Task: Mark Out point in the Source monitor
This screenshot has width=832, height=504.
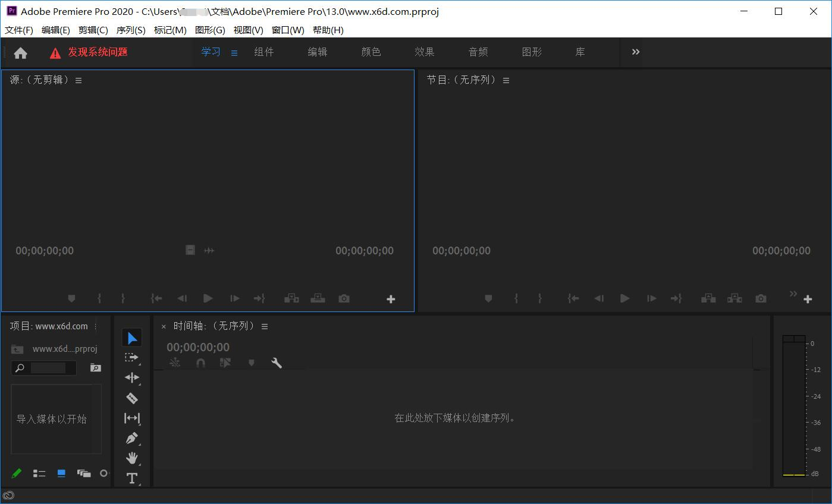Action: pos(123,298)
